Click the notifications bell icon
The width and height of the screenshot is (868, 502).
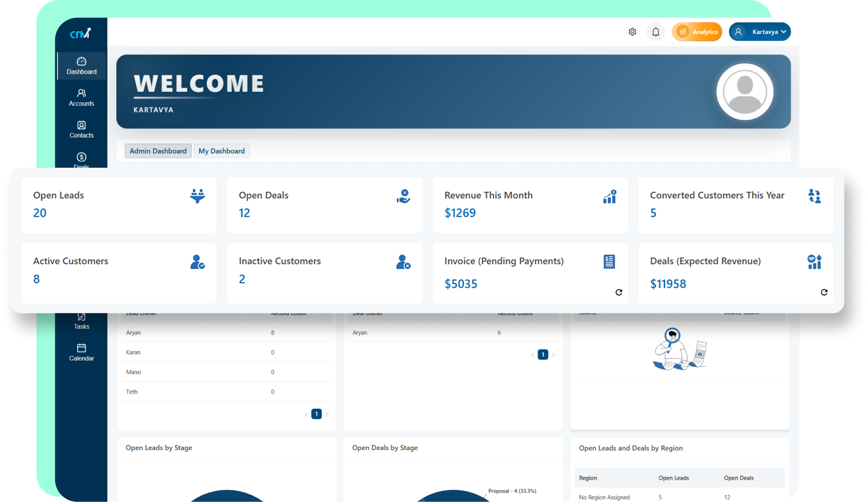(656, 32)
